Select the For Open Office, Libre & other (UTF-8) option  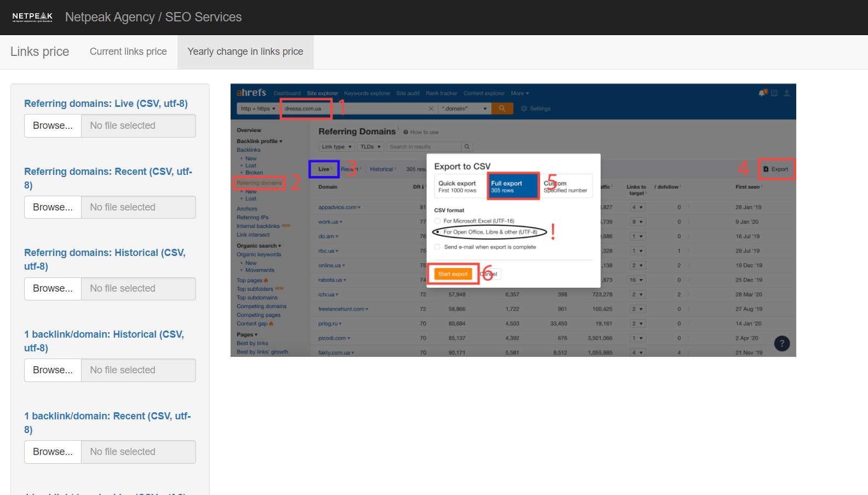point(438,232)
